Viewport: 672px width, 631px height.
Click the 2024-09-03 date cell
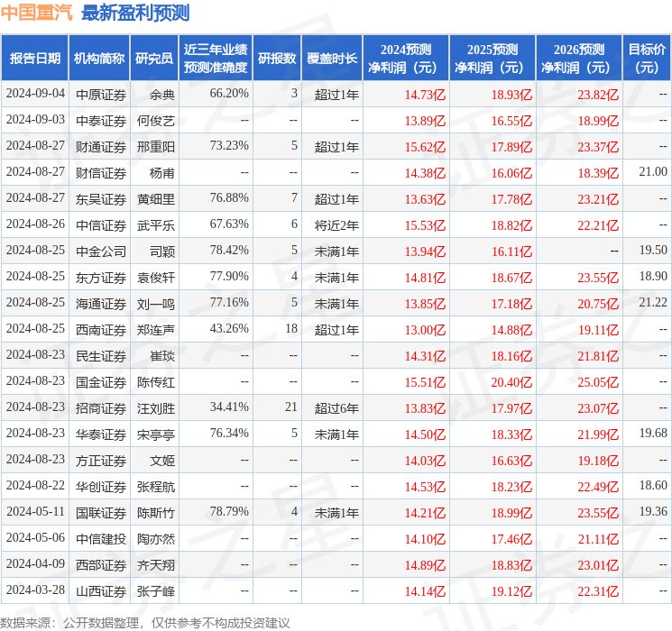pyautogui.click(x=35, y=120)
